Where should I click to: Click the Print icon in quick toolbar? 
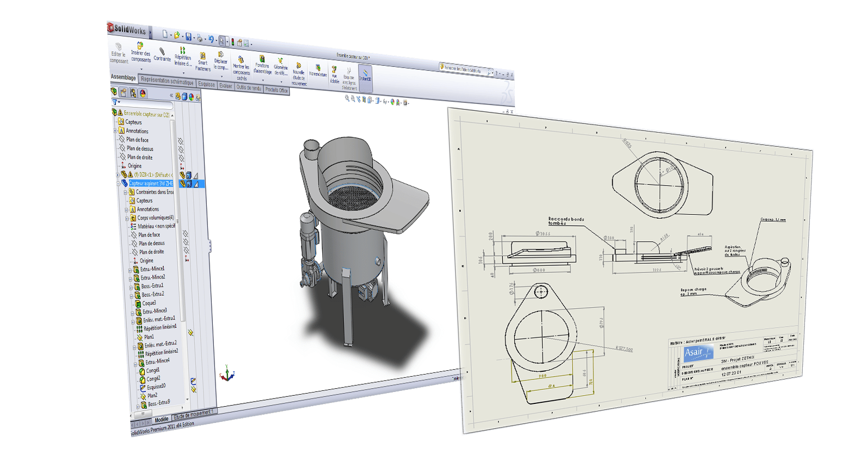(x=200, y=38)
